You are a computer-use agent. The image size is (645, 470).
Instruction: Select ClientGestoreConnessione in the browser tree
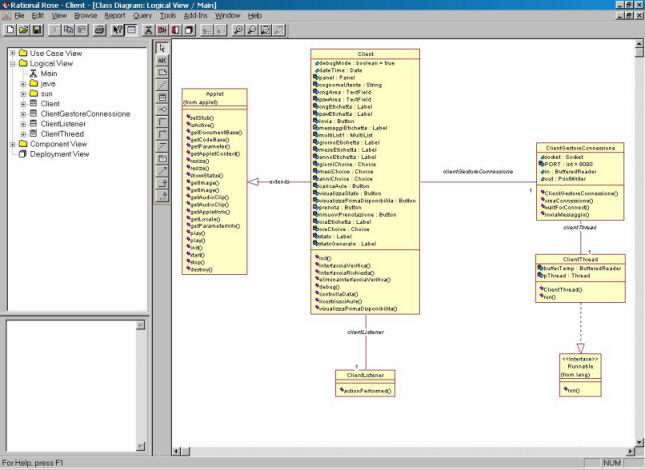click(85, 114)
